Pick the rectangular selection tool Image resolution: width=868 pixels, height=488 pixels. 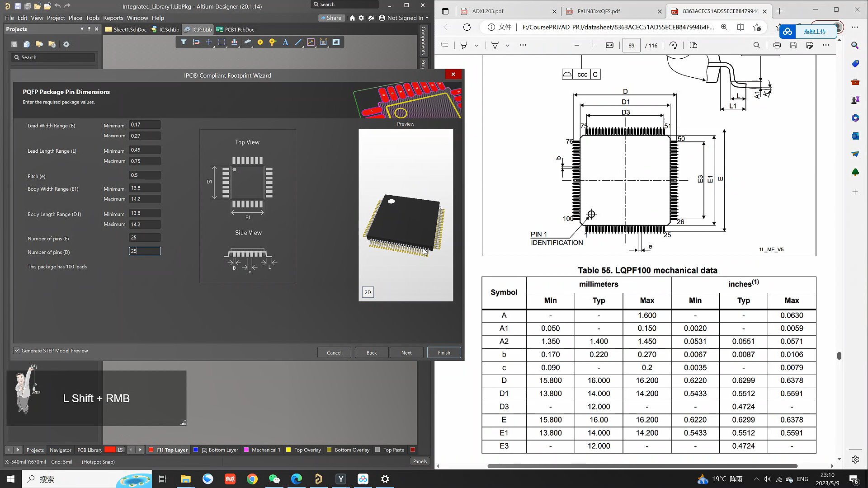(x=222, y=42)
